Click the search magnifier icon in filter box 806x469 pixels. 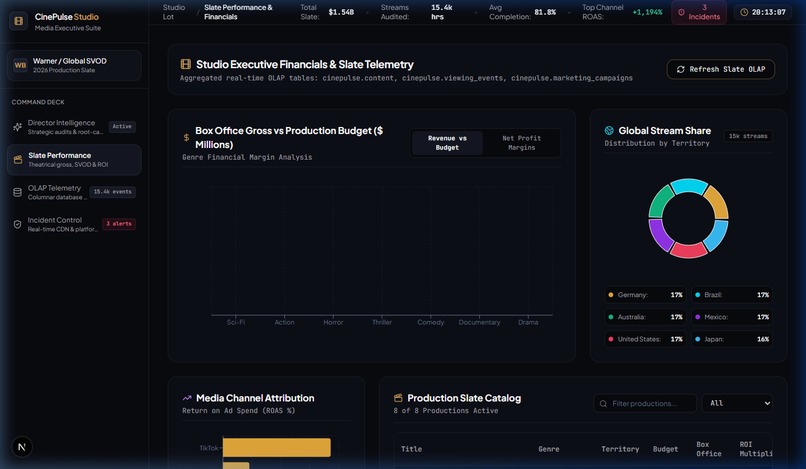[603, 404]
